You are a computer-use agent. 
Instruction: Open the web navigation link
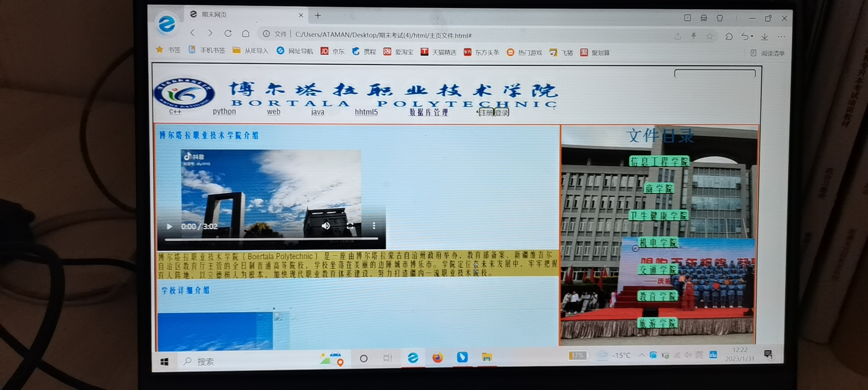[274, 112]
